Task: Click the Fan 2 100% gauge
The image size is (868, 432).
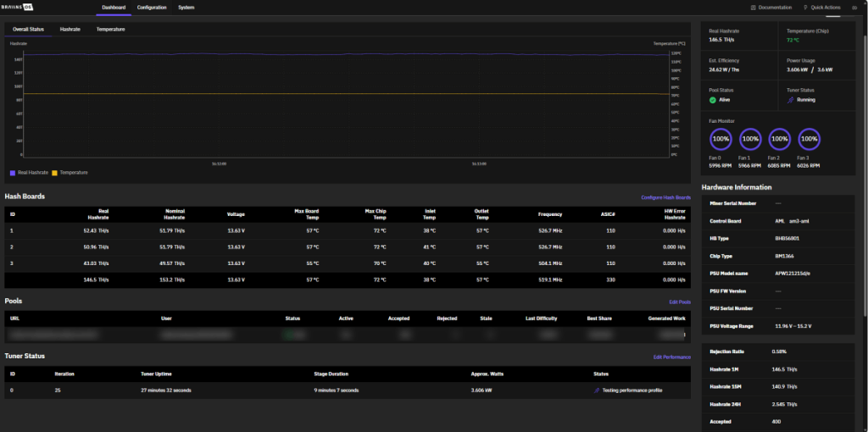Action: pos(780,140)
